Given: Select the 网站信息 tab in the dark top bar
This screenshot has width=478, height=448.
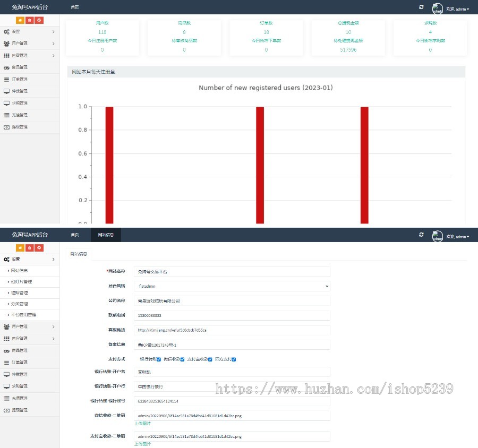Looking at the screenshot, I should coord(106,235).
